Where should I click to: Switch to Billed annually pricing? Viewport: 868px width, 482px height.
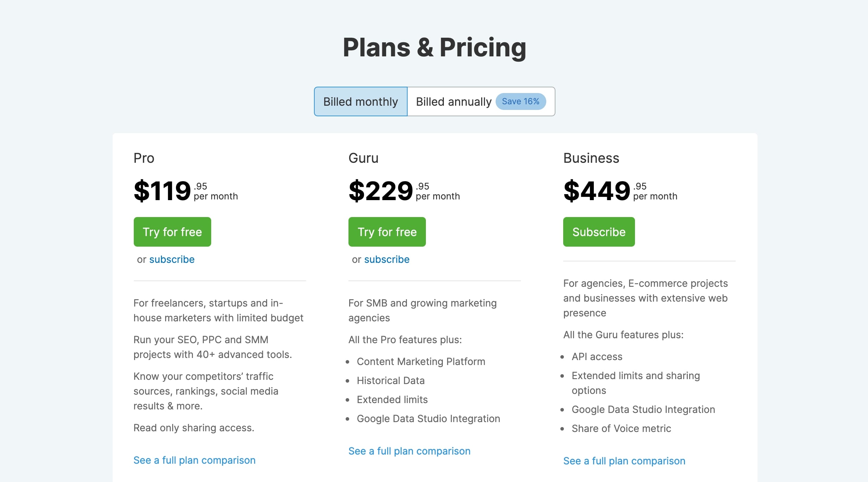pyautogui.click(x=453, y=101)
